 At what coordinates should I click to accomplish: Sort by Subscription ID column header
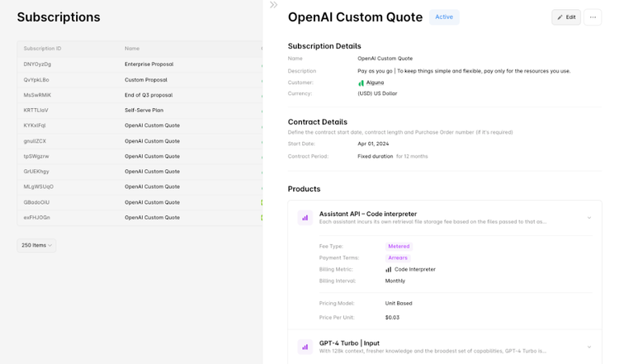42,49
